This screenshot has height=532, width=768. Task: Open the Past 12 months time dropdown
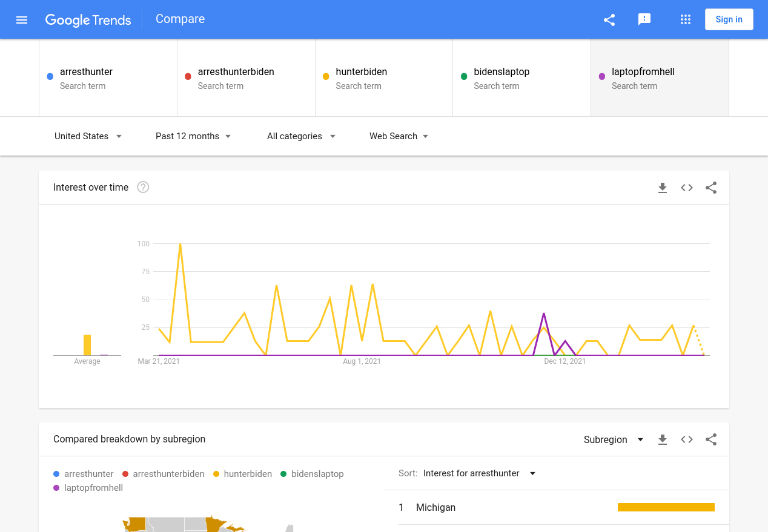pos(193,136)
